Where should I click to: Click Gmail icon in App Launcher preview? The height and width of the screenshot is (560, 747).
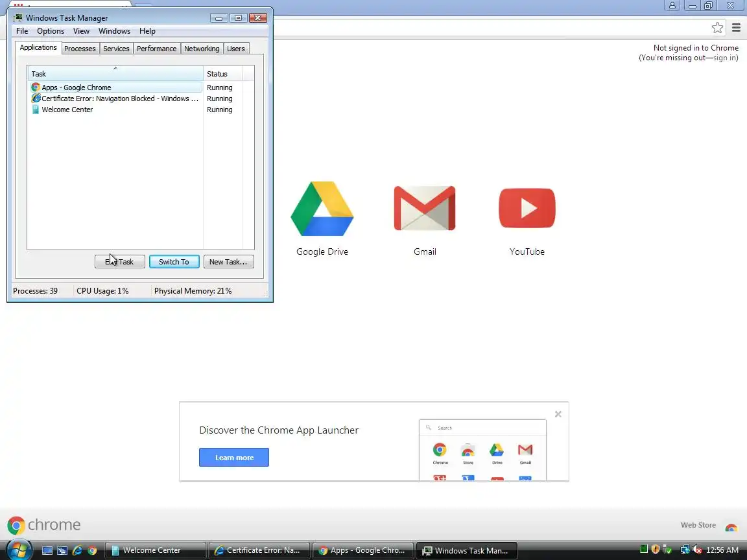click(525, 450)
